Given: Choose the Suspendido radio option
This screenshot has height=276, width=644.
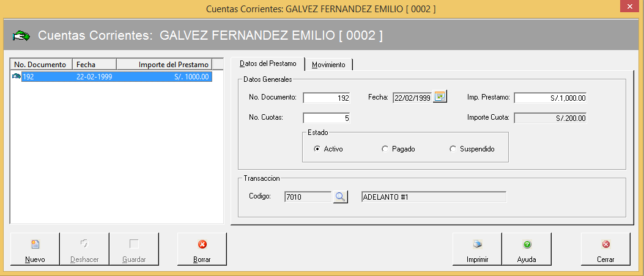Looking at the screenshot, I should pos(453,148).
